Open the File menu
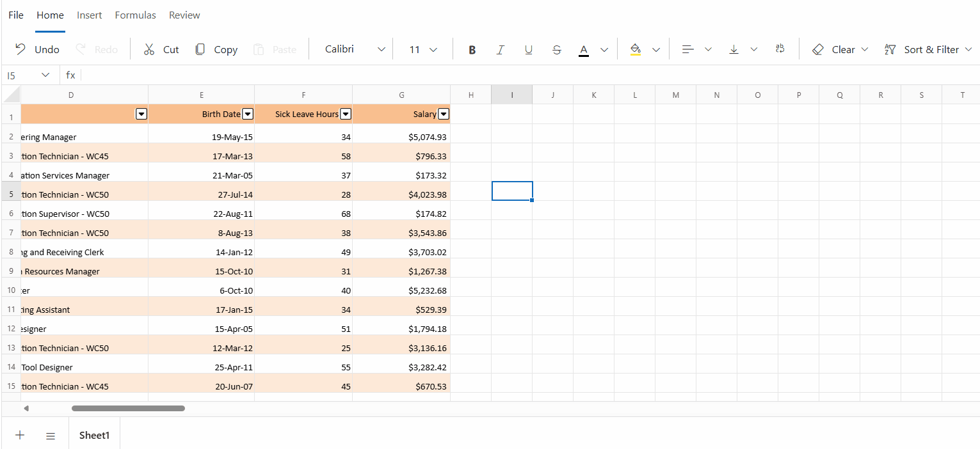 [x=16, y=15]
